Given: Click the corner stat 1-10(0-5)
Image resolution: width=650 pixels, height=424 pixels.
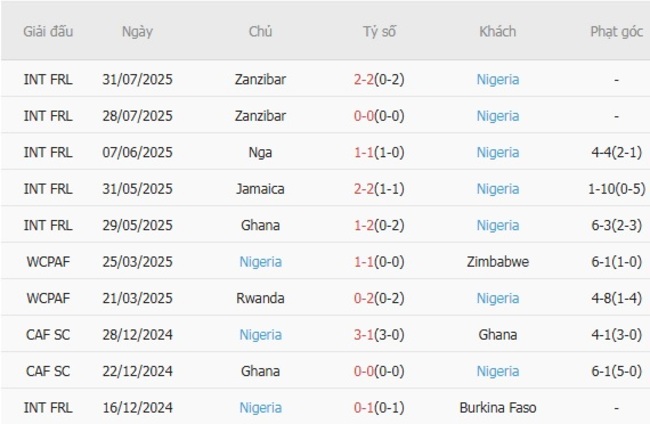Looking at the screenshot, I should [x=616, y=189].
